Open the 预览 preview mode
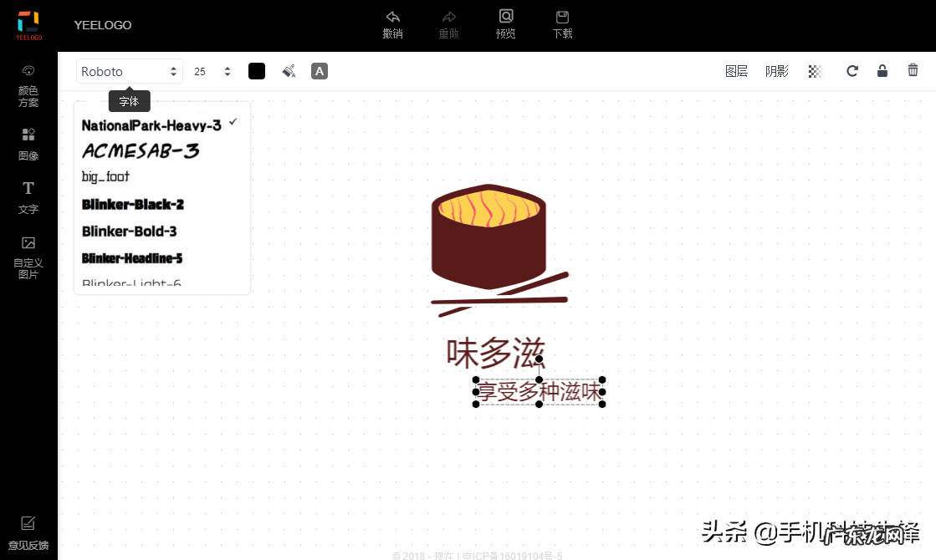936x560 pixels. point(505,25)
